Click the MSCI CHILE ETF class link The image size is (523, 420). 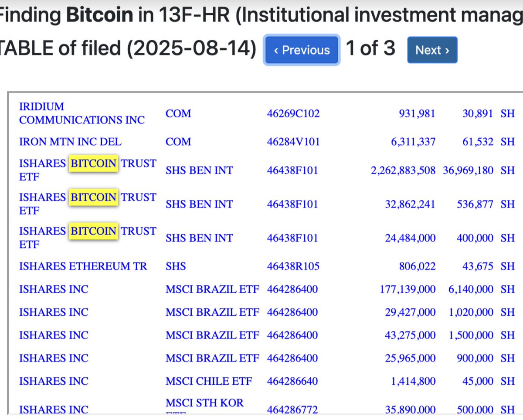pos(209,381)
